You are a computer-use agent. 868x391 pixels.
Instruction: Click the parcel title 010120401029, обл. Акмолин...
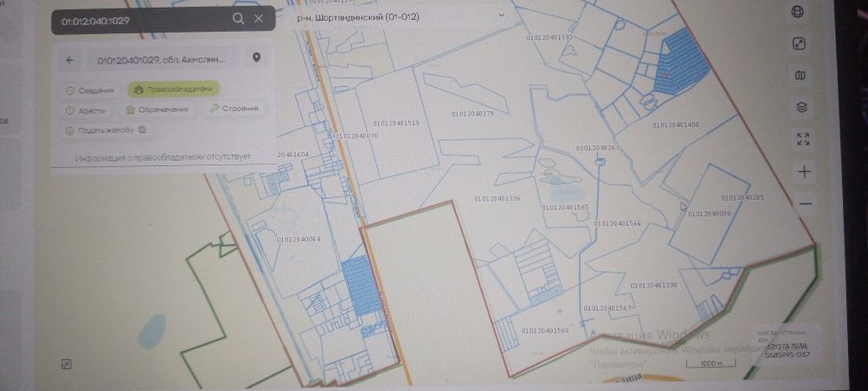click(161, 60)
